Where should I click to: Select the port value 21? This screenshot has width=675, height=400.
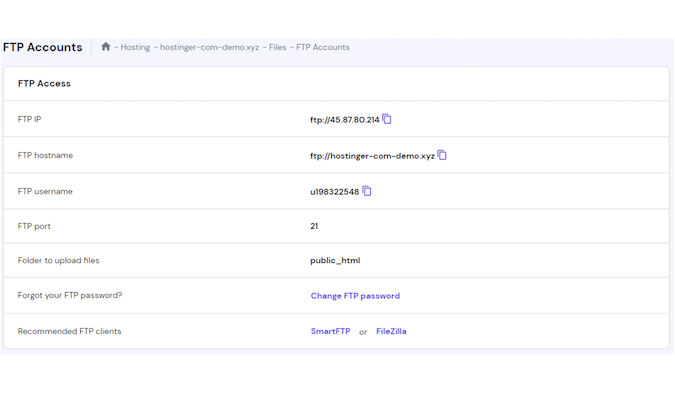[x=314, y=226]
